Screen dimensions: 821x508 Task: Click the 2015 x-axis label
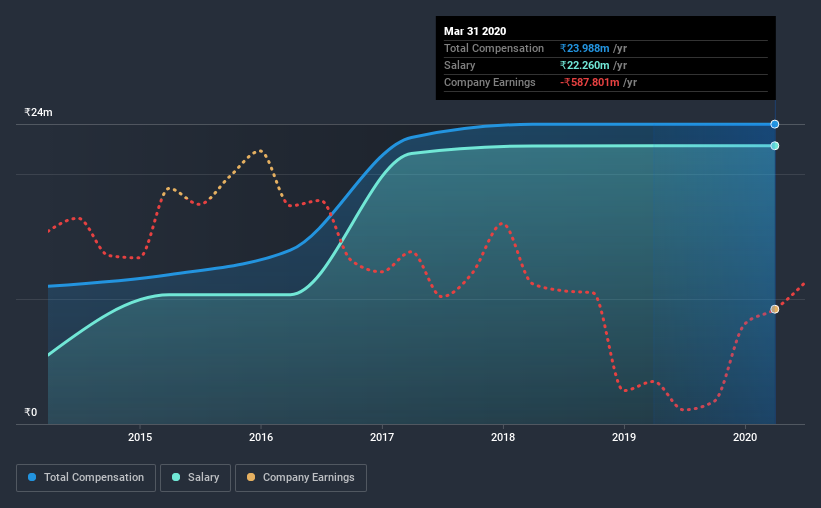[x=140, y=437]
